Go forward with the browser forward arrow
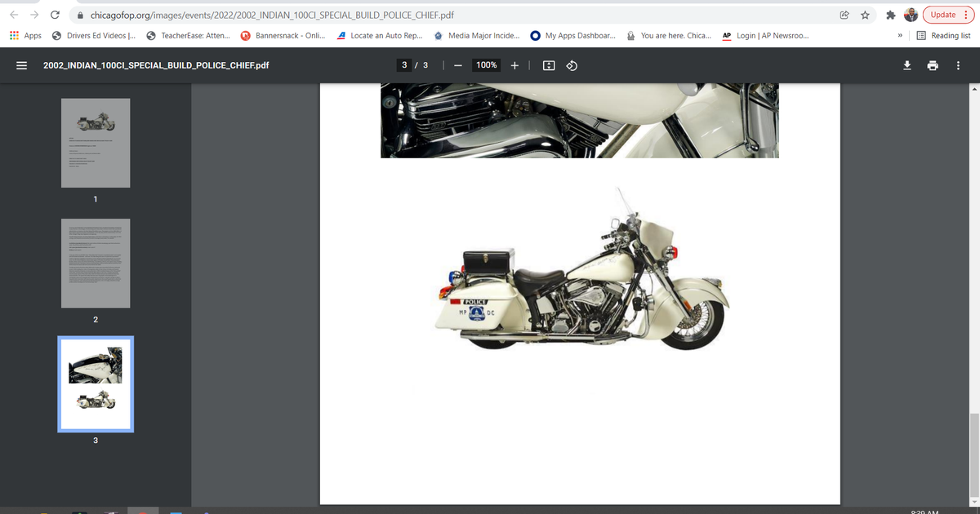This screenshot has height=514, width=980. [x=33, y=15]
